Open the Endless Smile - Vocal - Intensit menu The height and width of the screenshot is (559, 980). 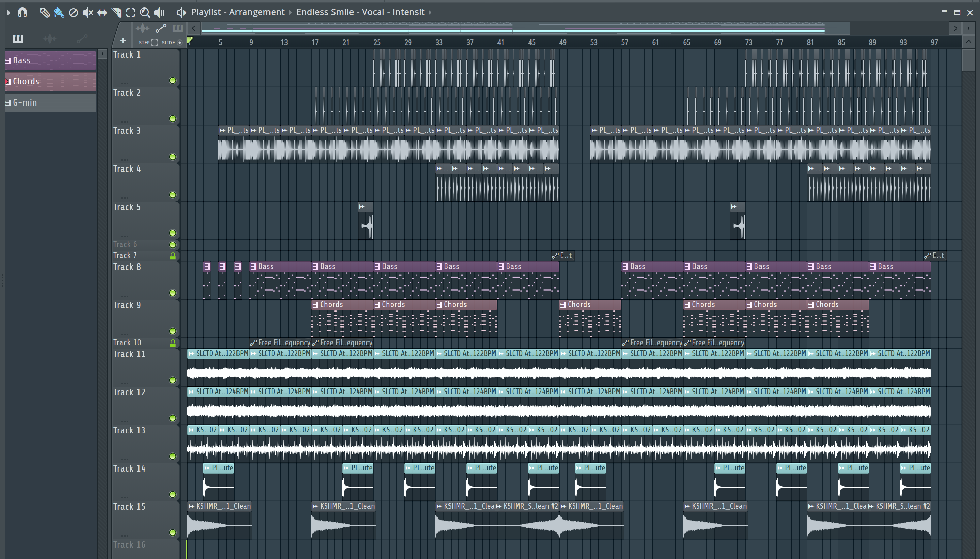pos(360,12)
